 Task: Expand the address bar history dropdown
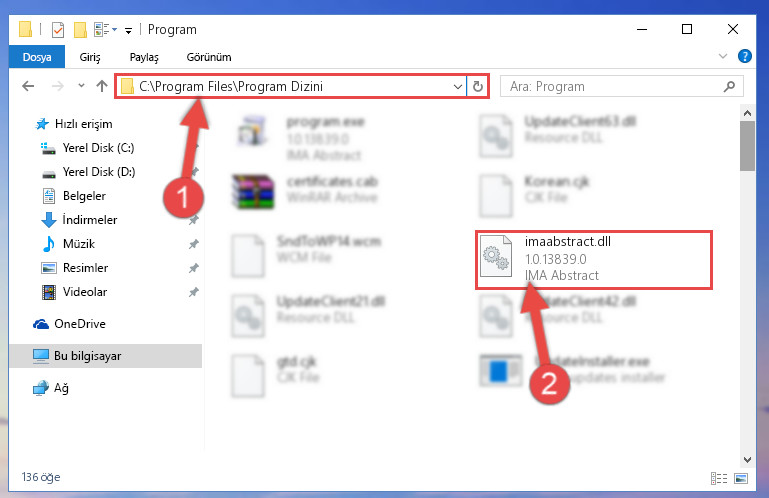[458, 87]
